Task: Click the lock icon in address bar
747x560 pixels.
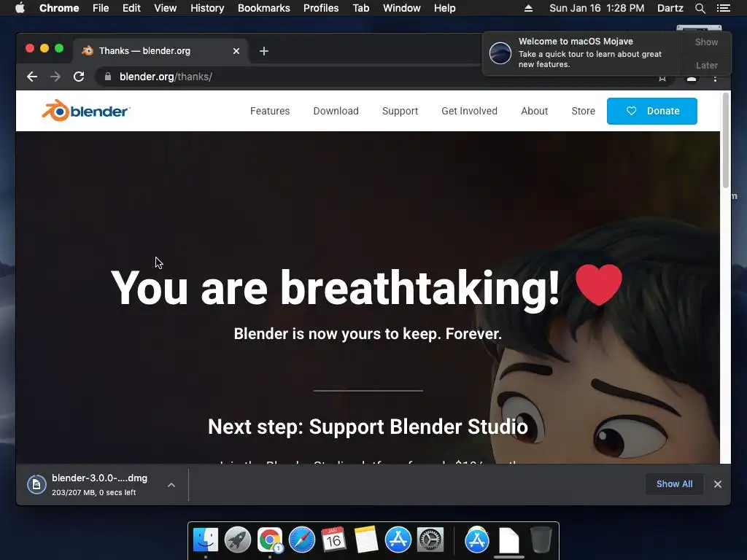Action: coord(108,77)
